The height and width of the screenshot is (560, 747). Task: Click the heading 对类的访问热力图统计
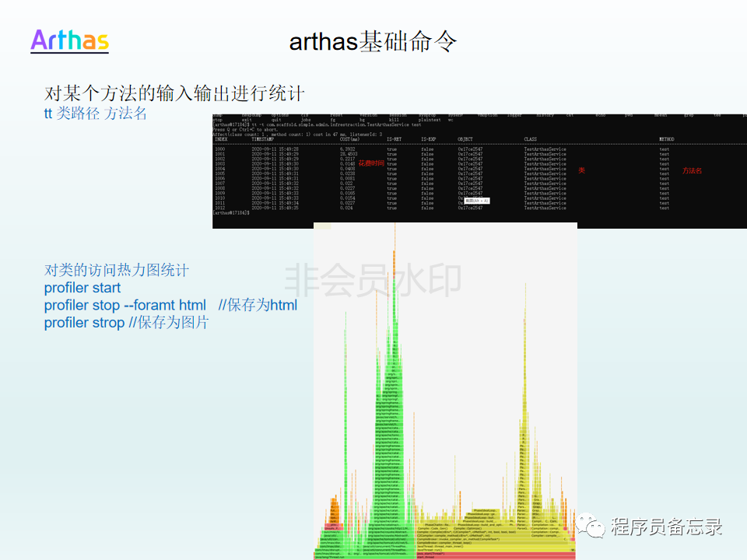[x=116, y=270]
